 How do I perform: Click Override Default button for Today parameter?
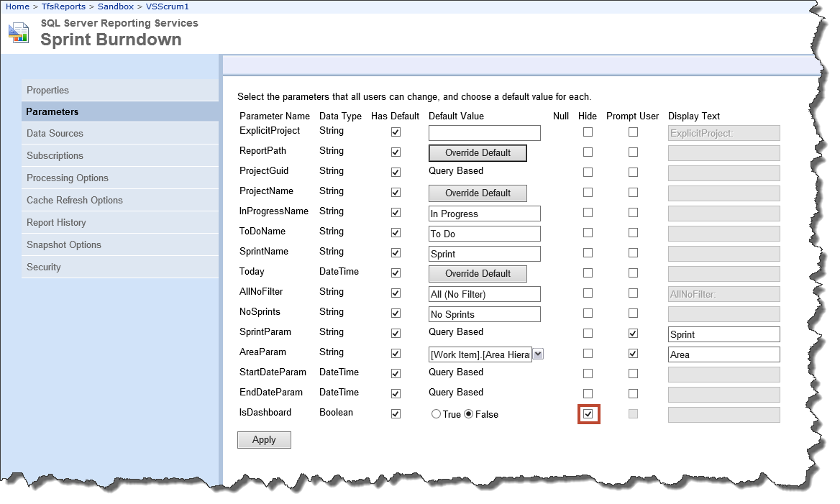point(478,274)
